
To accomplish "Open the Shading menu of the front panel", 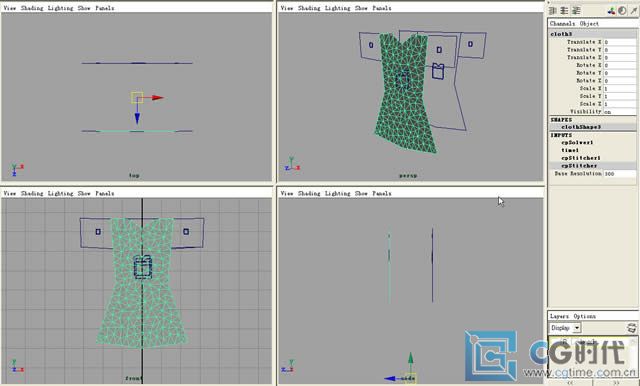I will (32, 193).
